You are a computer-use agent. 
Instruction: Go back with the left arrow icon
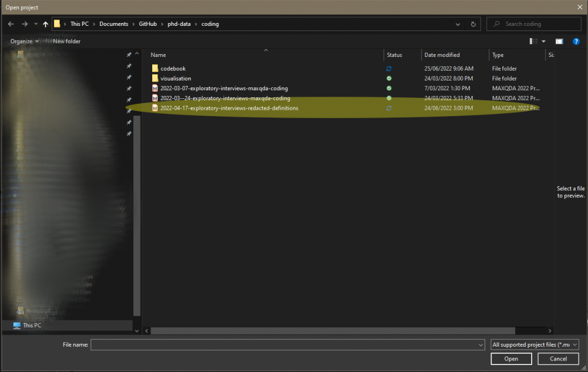click(11, 24)
